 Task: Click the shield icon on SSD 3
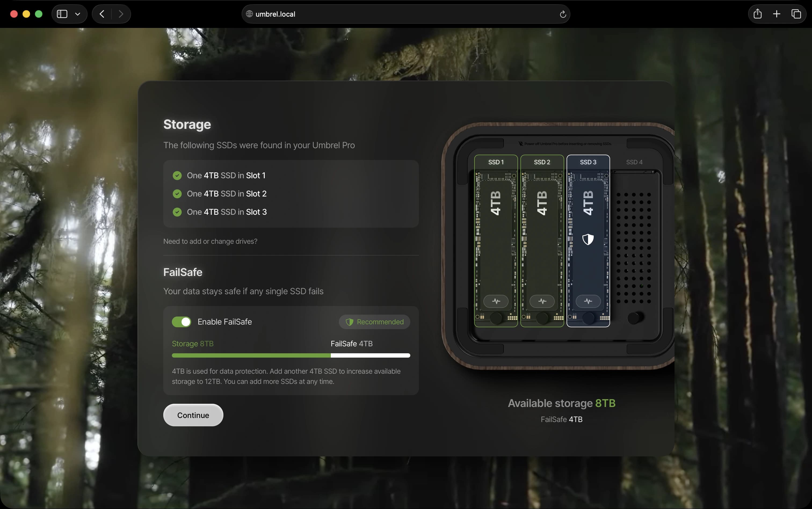click(588, 240)
